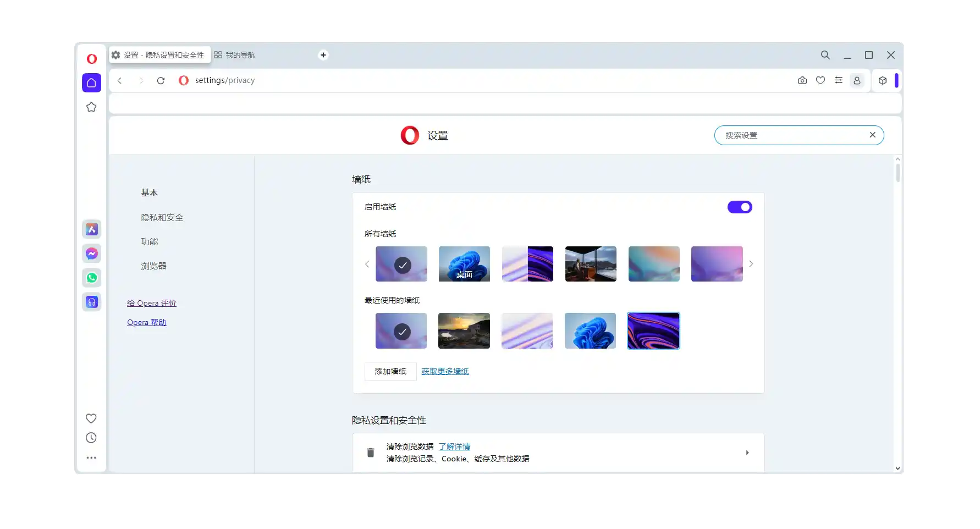980x529 pixels.
Task: Expand clear browsing data row arrow
Action: 747,453
